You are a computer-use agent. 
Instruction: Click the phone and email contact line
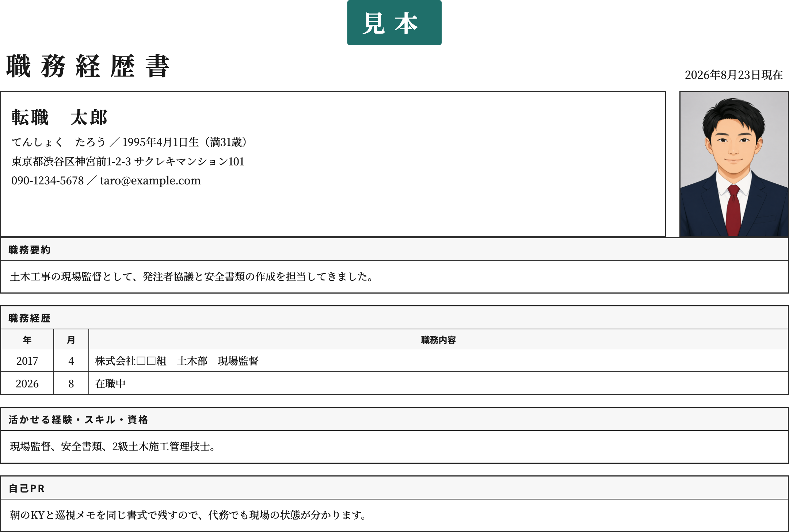tap(106, 180)
